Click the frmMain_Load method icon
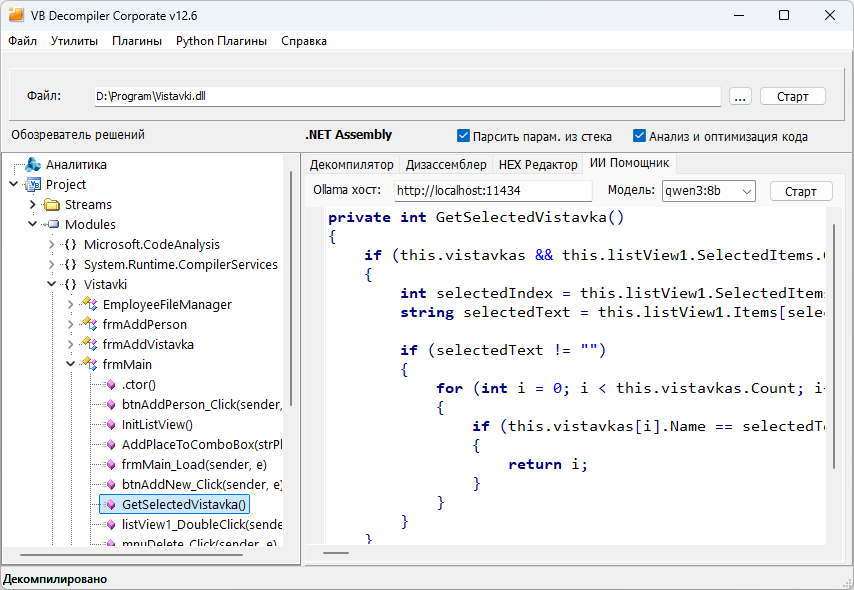The width and height of the screenshot is (854, 590). coord(111,465)
